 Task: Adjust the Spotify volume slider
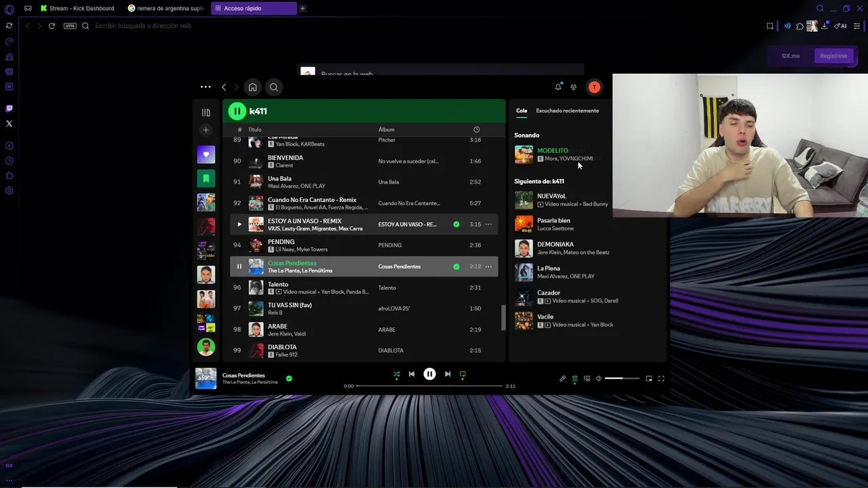click(x=622, y=379)
